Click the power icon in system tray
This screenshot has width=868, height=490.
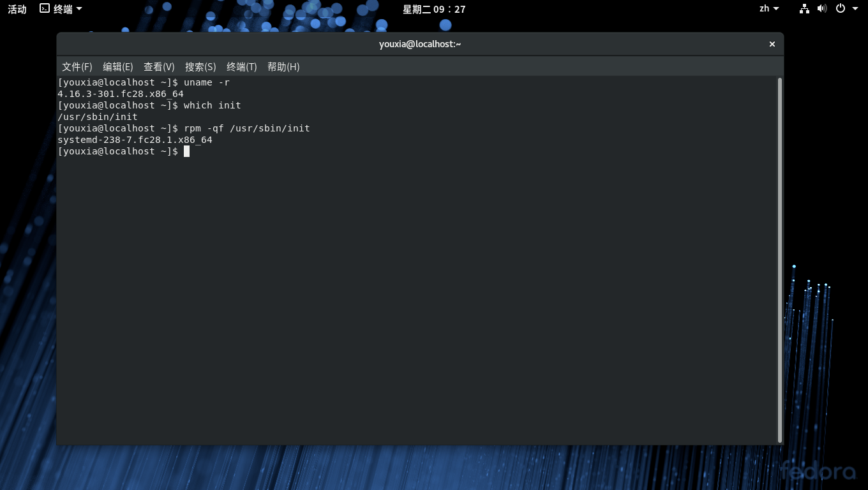tap(841, 9)
